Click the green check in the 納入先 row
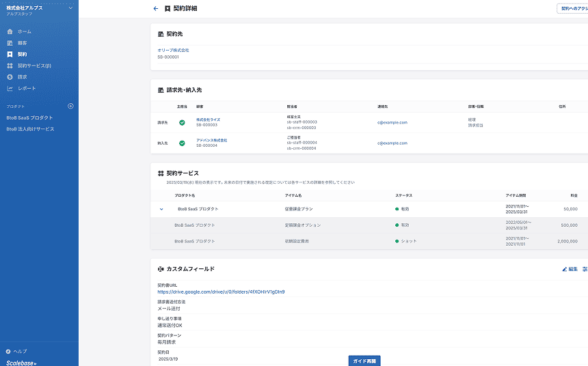The image size is (588, 366). click(x=182, y=143)
